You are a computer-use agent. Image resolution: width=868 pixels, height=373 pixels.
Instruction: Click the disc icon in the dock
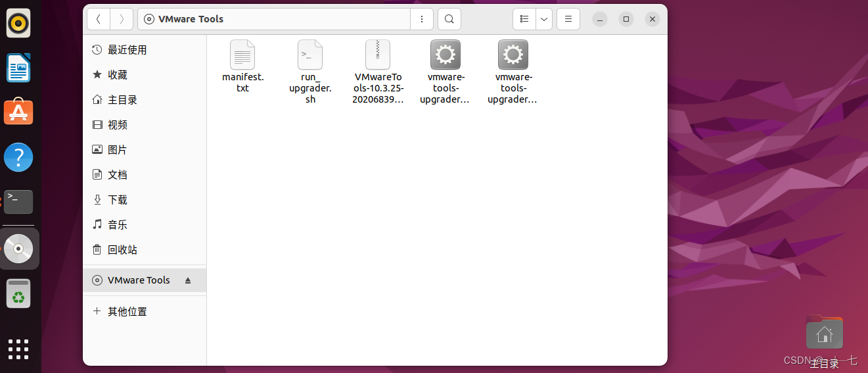(x=18, y=249)
